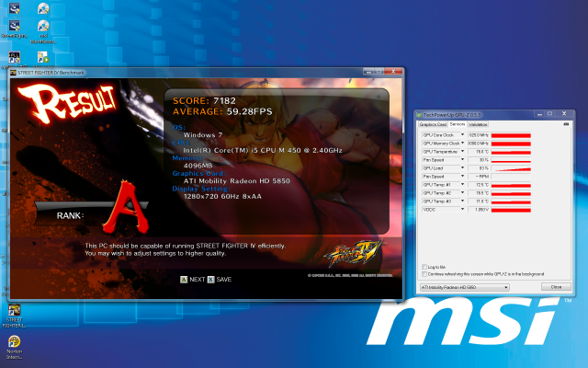Viewport: 588px width, 368px height.
Task: Switch to the Graphics Card tab
Action: (x=433, y=124)
